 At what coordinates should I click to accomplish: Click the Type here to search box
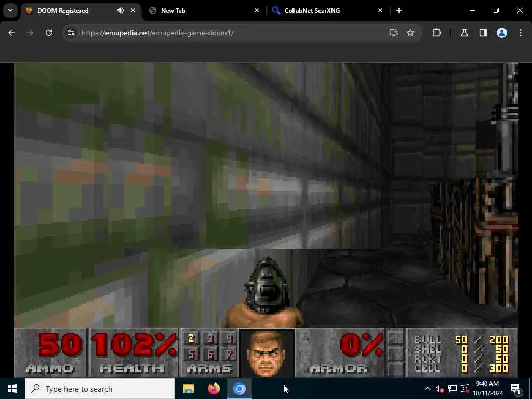point(100,389)
